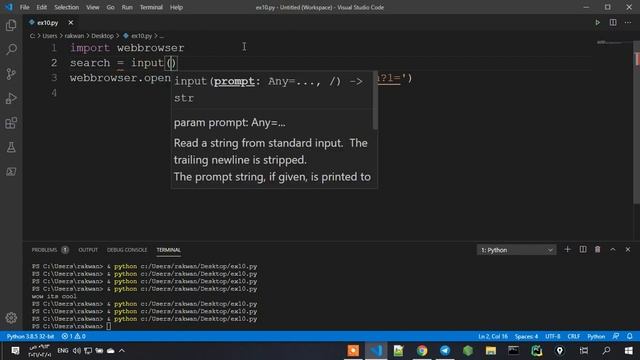Open the Source Control view
640x360 pixels.
click(x=11, y=74)
